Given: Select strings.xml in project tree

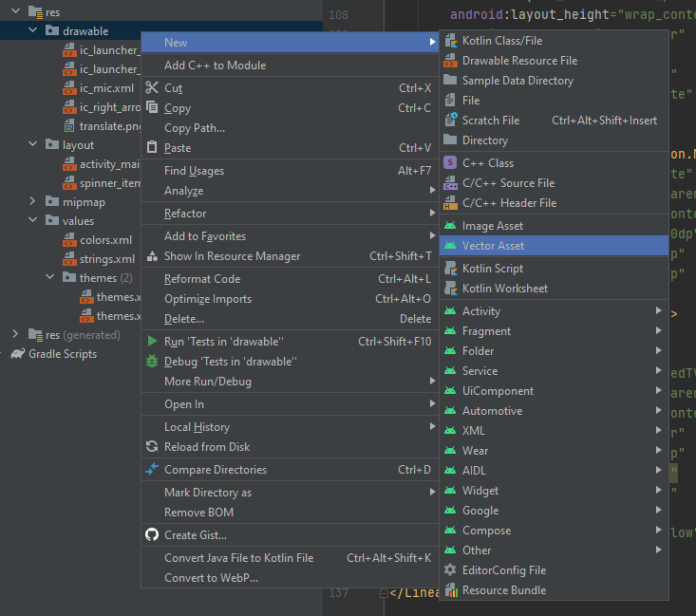Looking at the screenshot, I should 107,259.
